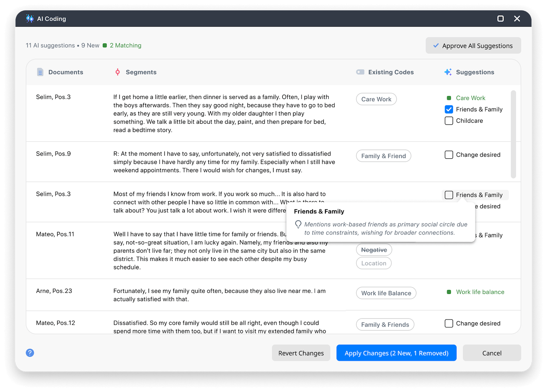Click the green dot beside Care Work suggestion

[449, 98]
